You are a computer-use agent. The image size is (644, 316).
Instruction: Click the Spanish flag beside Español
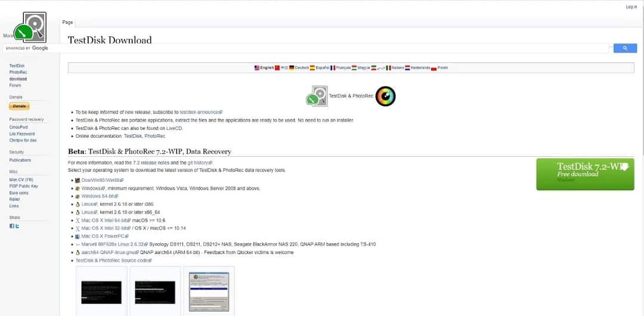coord(312,68)
